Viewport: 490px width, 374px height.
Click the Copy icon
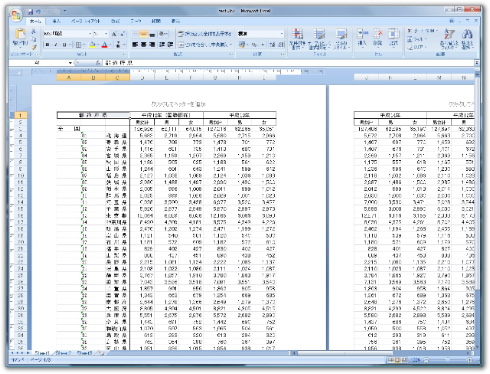(x=34, y=39)
